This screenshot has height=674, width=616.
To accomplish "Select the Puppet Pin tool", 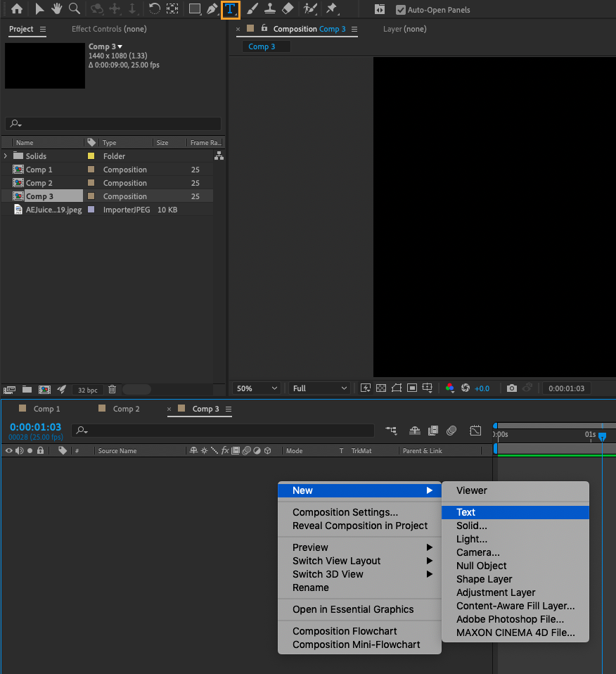I will pos(332,8).
